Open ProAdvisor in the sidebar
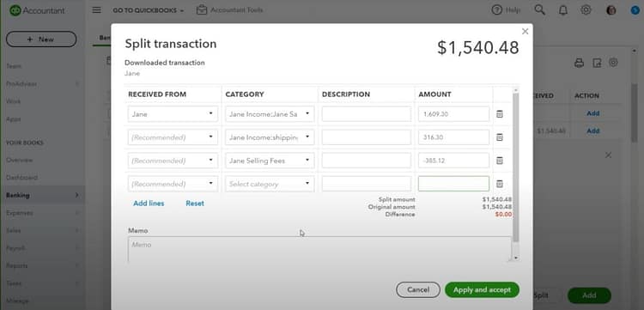 [x=21, y=84]
